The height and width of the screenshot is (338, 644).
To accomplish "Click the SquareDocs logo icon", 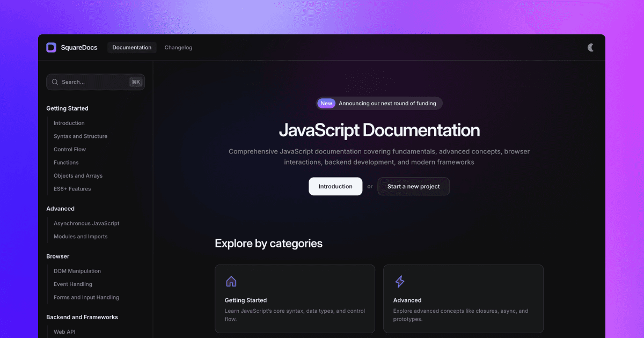I will [x=51, y=47].
